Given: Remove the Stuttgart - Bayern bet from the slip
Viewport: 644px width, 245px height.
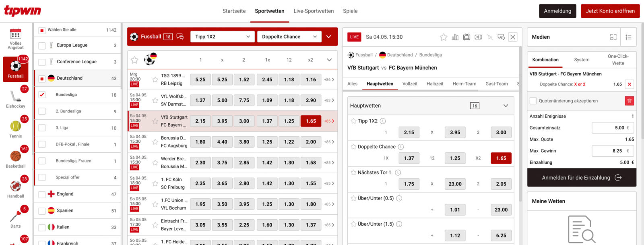Looking at the screenshot, I should pos(630,84).
